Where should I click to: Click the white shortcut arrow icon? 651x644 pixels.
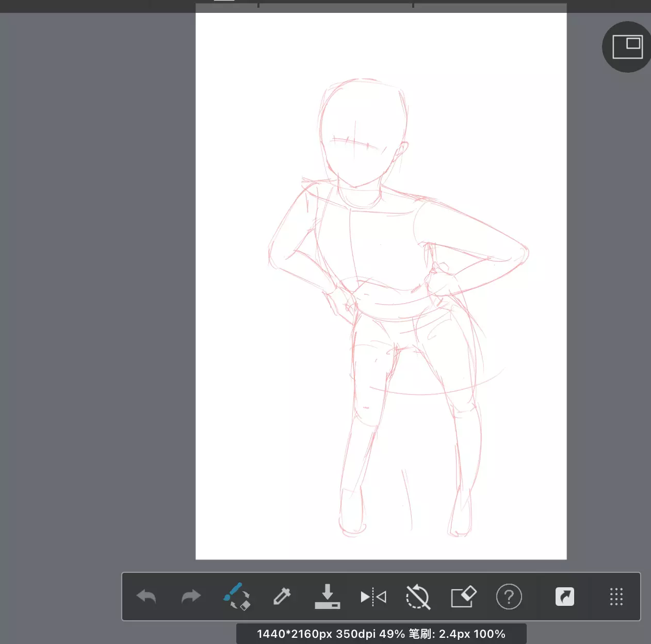click(564, 597)
